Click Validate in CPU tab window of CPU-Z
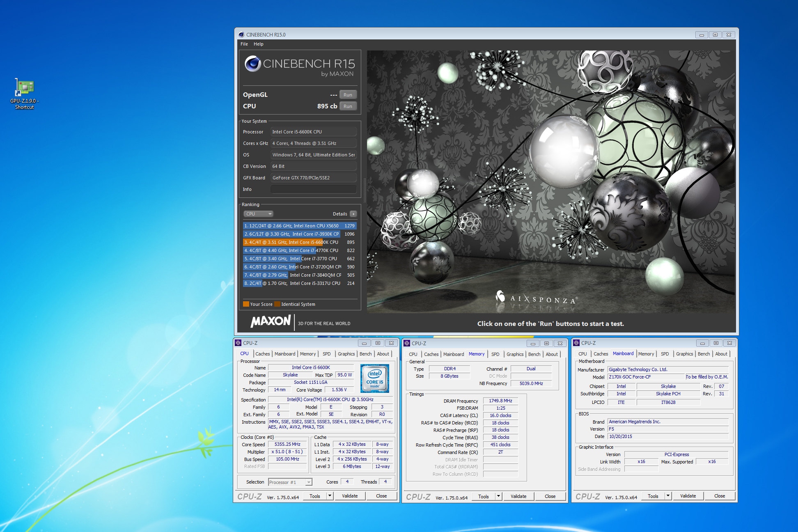This screenshot has width=798, height=532. tap(350, 496)
